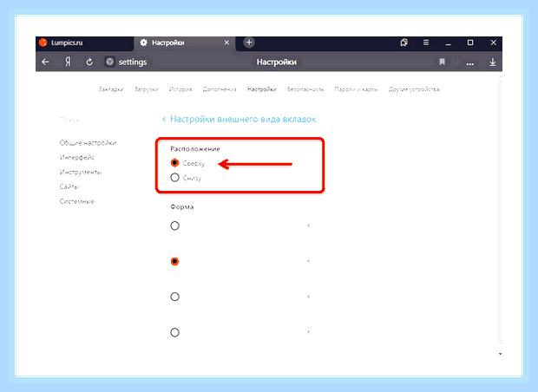Open the Настройки section in top navigation
The width and height of the screenshot is (538, 392).
pos(262,89)
